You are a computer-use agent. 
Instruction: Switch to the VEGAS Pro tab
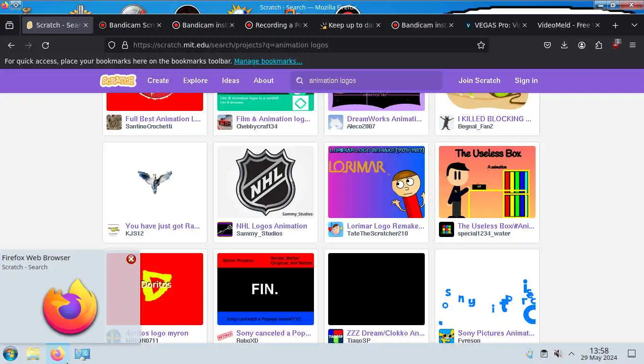(x=496, y=25)
